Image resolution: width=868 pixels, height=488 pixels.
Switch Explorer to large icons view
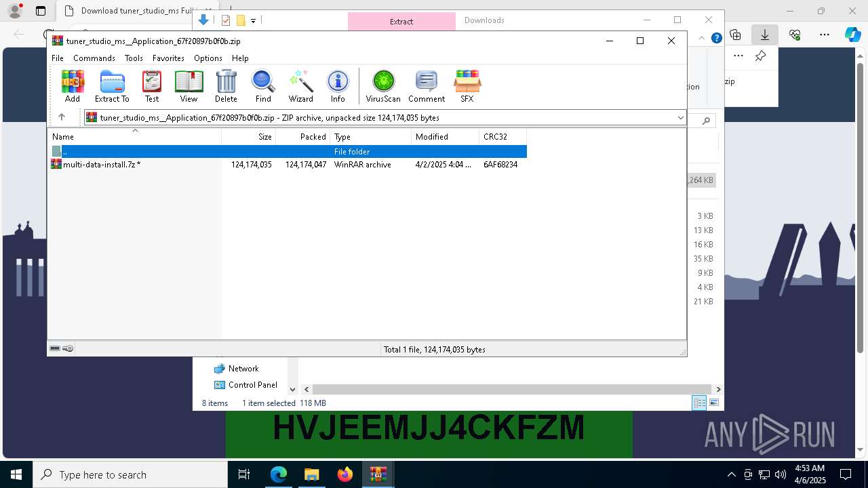(713, 403)
